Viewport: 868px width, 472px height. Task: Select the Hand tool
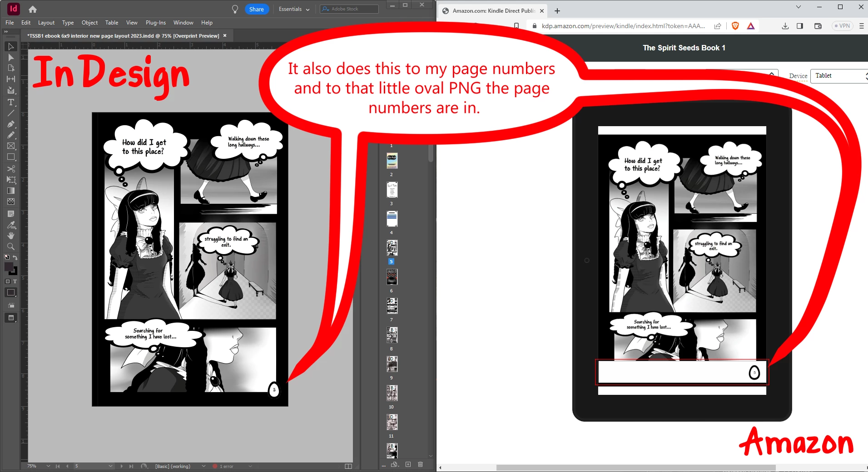(11, 236)
